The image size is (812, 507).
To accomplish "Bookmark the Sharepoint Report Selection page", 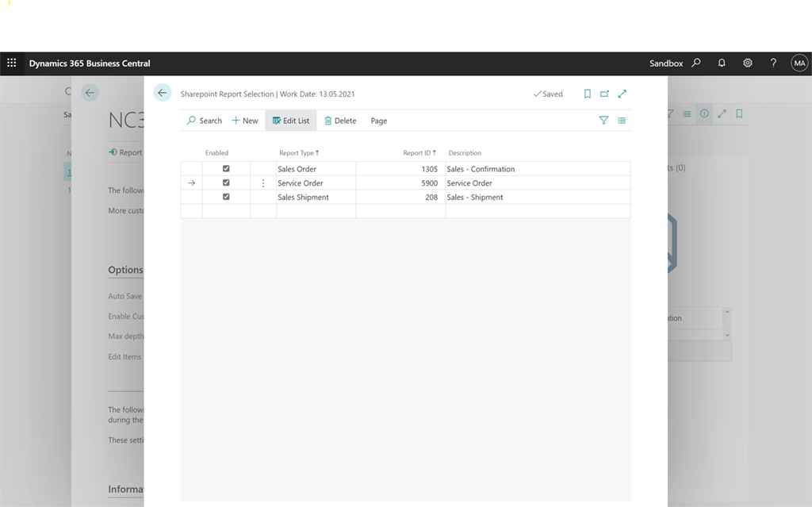I will click(588, 94).
